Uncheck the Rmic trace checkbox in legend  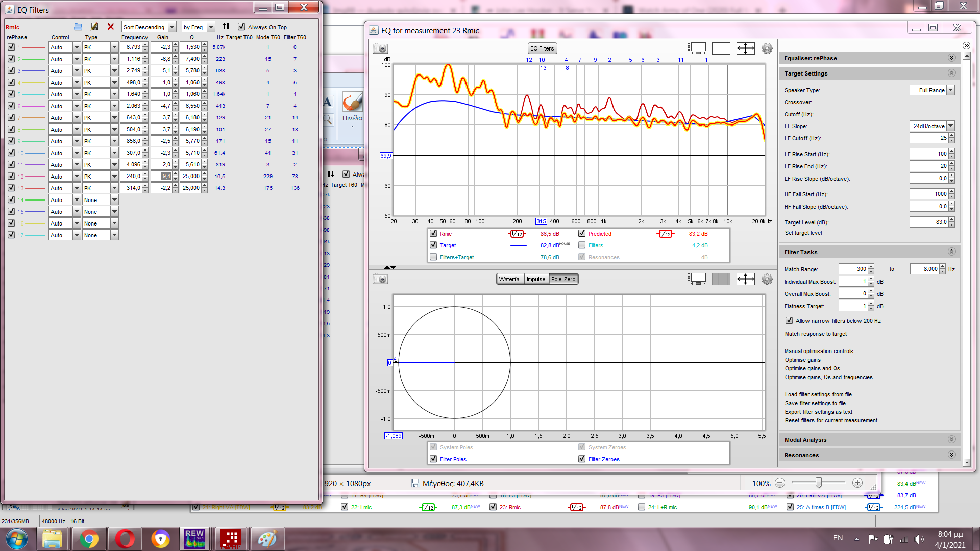(433, 233)
